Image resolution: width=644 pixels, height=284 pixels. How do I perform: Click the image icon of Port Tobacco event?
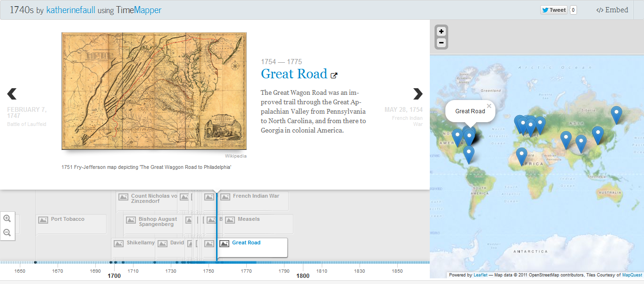[43, 220]
